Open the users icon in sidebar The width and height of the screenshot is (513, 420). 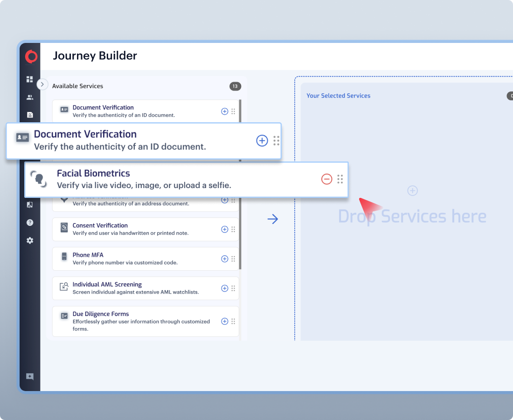click(30, 98)
